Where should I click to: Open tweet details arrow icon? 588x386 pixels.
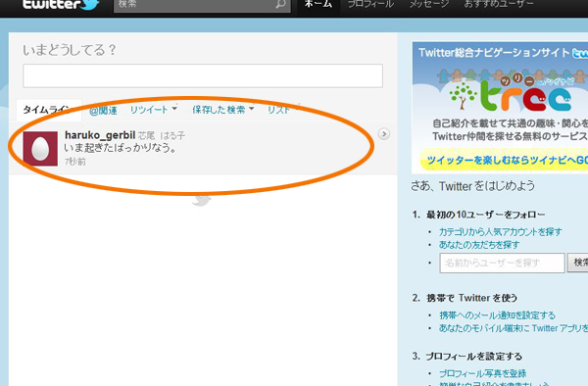click(x=383, y=134)
